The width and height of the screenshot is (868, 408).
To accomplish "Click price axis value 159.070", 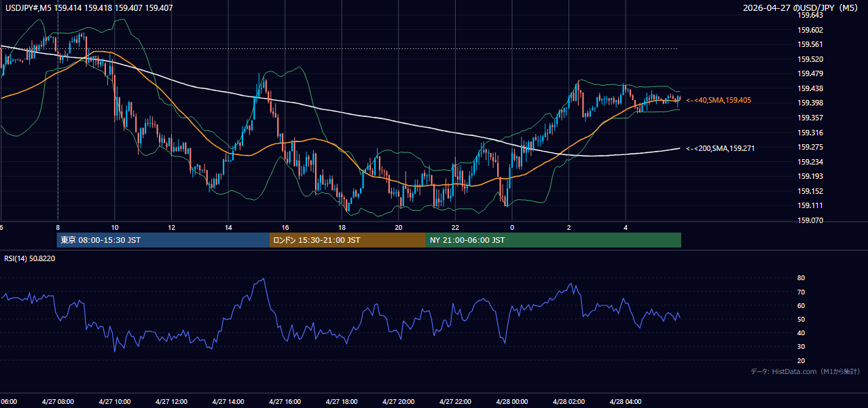I will [x=811, y=220].
